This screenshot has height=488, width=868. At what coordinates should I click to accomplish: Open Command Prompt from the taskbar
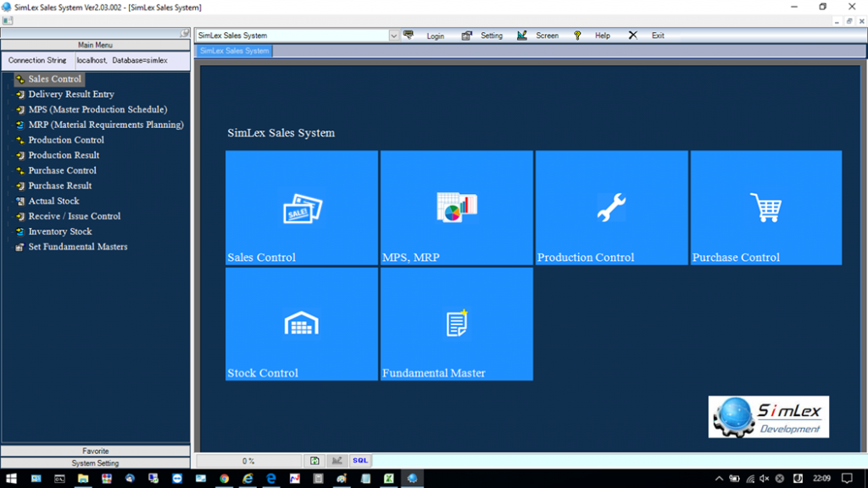59,479
